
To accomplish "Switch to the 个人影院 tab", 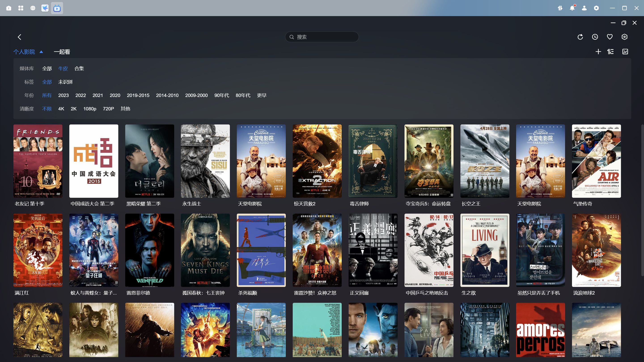I will point(24,52).
